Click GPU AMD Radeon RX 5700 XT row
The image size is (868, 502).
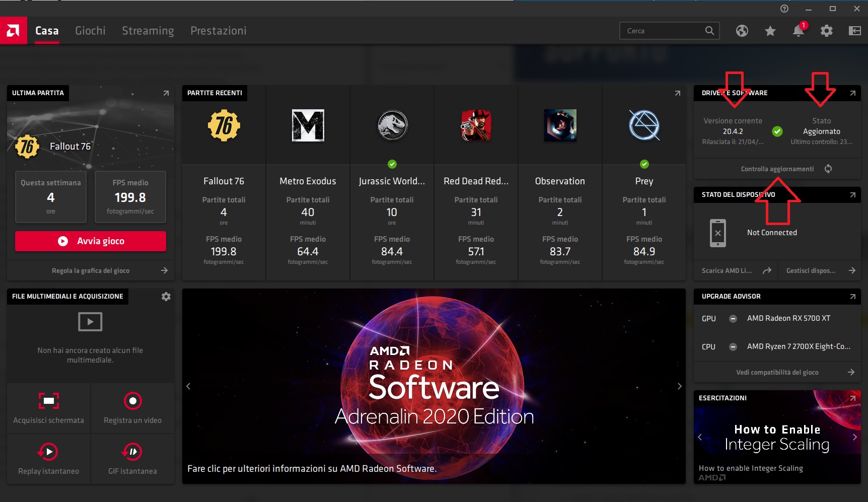[x=777, y=318]
